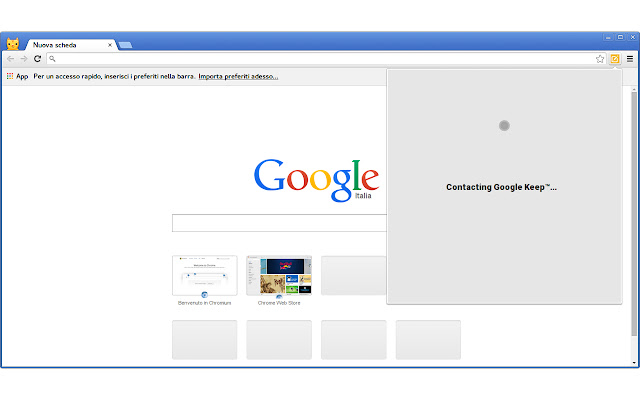
Task: Click the Contacting Google Keep message
Action: point(501,187)
